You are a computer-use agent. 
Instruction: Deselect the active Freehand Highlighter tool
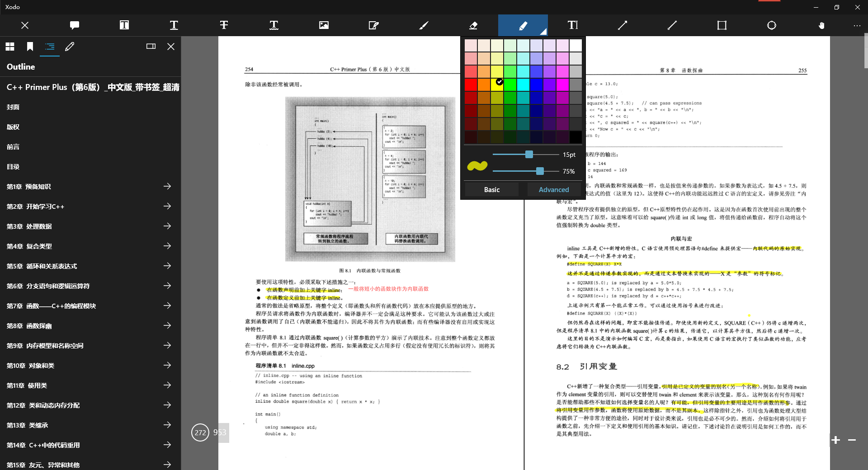point(523,25)
